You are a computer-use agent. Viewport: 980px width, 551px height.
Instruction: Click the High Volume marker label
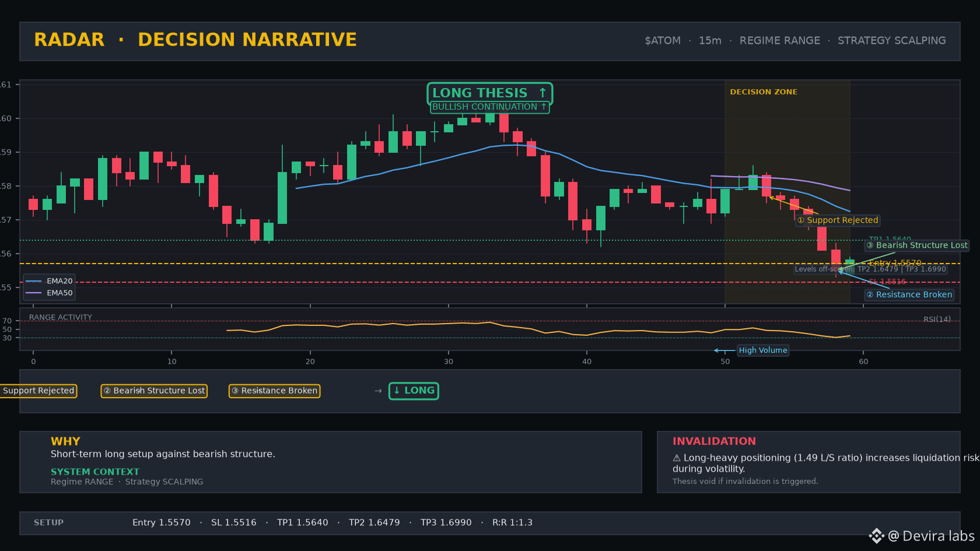pyautogui.click(x=763, y=350)
